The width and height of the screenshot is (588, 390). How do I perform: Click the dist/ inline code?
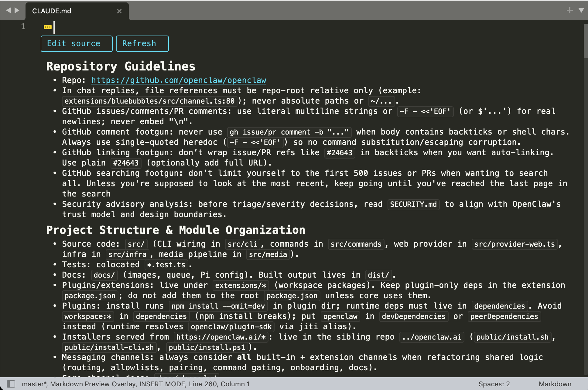378,275
